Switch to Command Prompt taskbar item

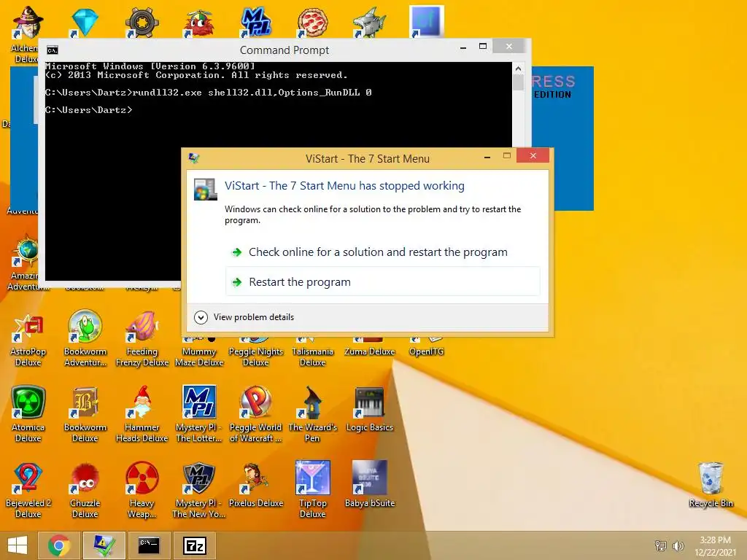click(x=149, y=545)
